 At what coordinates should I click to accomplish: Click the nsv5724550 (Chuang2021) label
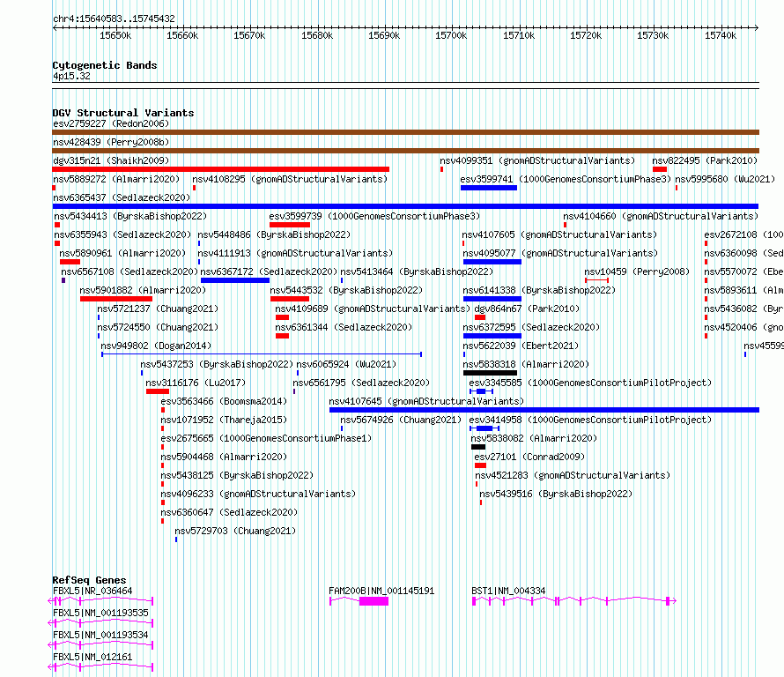pos(158,327)
